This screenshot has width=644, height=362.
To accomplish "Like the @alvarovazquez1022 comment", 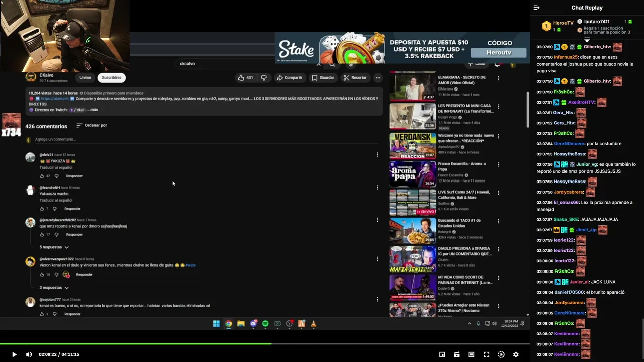I will (42, 275).
